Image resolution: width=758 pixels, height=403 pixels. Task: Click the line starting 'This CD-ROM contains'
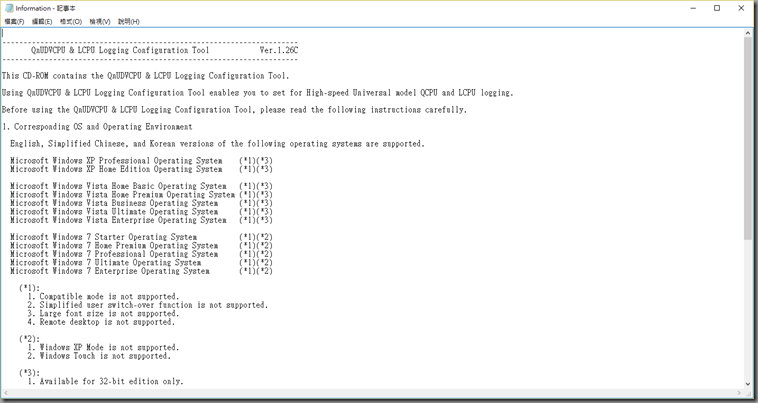pos(146,76)
